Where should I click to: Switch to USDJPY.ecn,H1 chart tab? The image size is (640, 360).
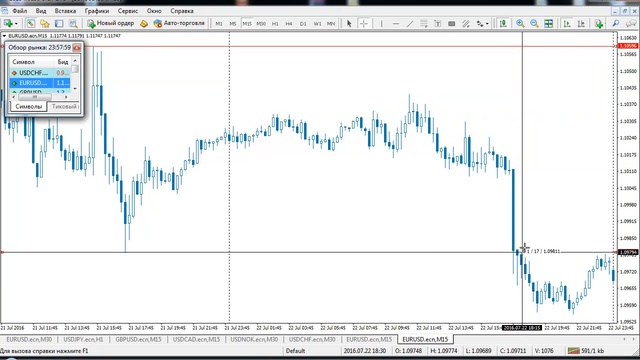(x=83, y=339)
